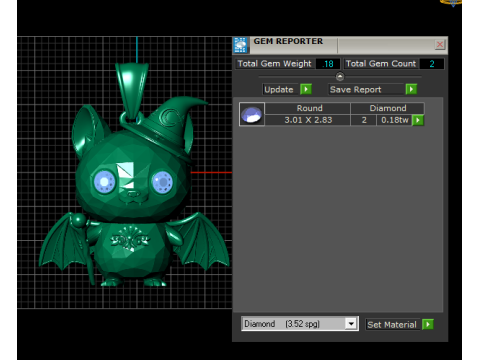Click the green arrow next to Save Report
Screen dimensions: 480x360
click(x=411, y=89)
